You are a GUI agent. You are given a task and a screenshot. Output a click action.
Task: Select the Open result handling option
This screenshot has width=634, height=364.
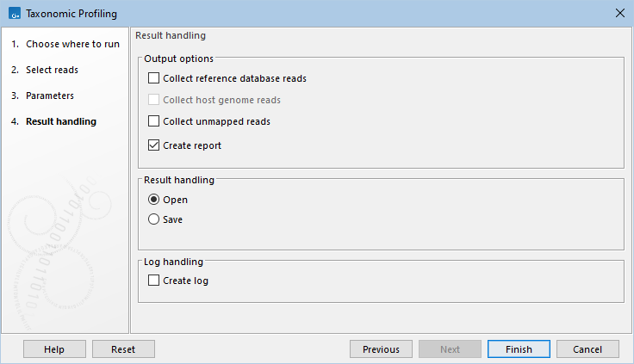coord(154,200)
